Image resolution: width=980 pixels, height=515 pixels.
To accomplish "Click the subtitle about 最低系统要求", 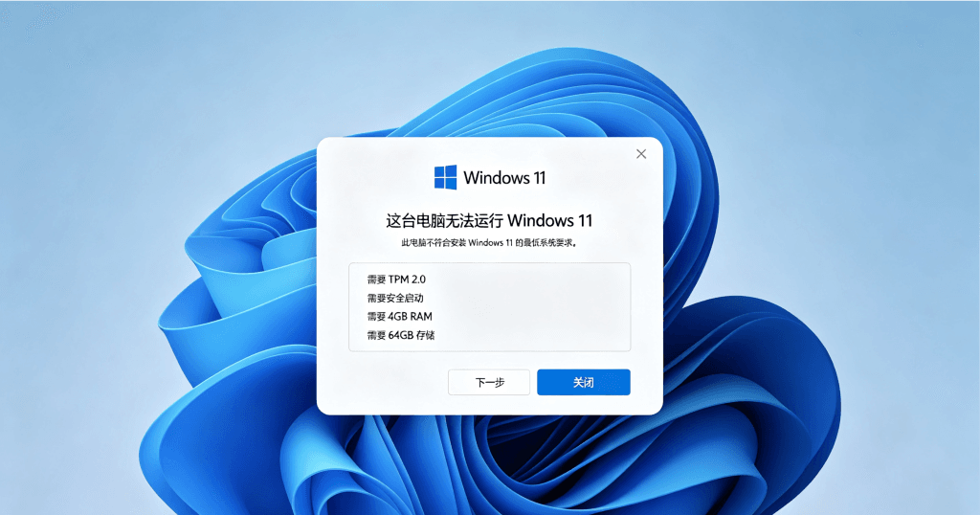I will [x=489, y=242].
